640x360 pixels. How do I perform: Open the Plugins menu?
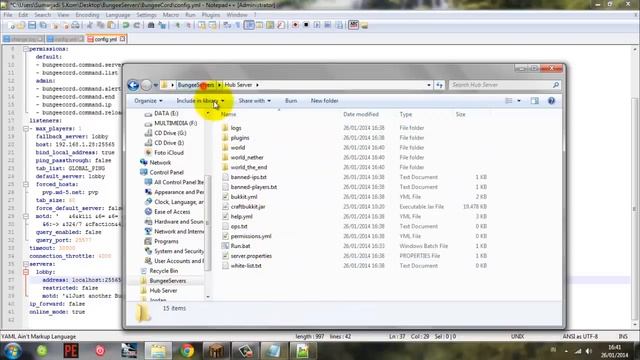tap(211, 15)
